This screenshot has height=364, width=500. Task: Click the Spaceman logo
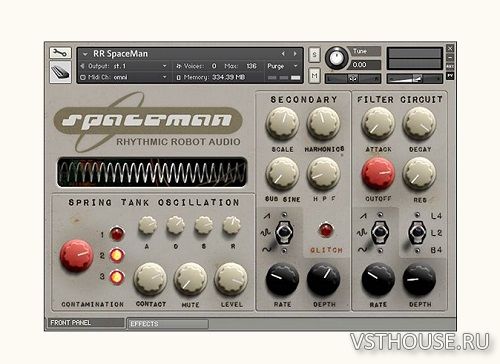(148, 121)
